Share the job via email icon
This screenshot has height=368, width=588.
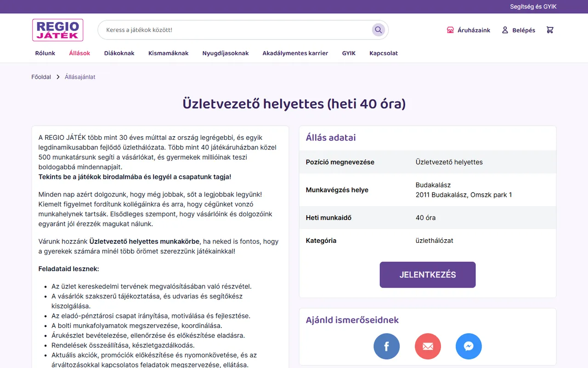[x=428, y=346]
